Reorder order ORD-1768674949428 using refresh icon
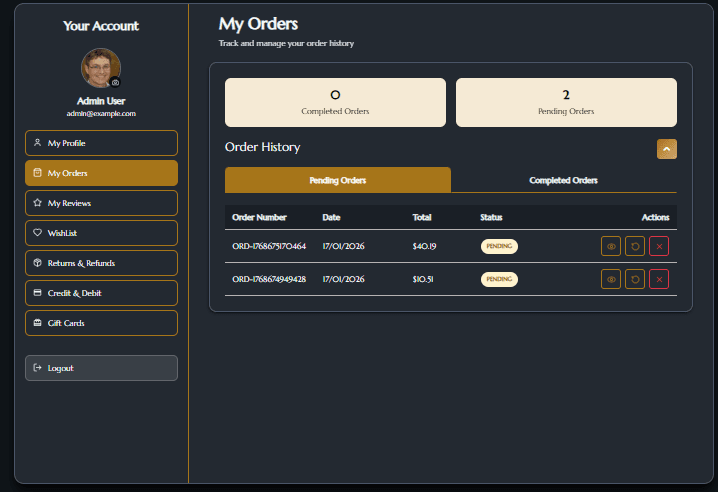Screen dimensions: 718x492 (635, 279)
